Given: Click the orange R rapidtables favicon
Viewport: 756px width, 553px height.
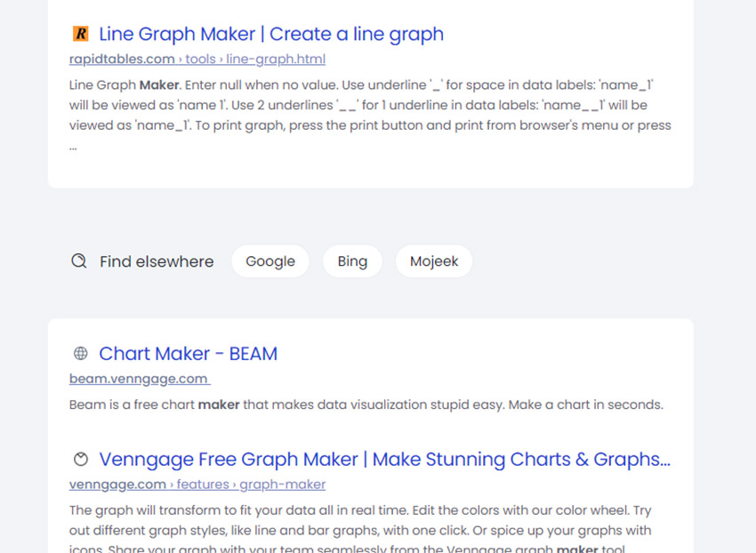Looking at the screenshot, I should tap(81, 34).
